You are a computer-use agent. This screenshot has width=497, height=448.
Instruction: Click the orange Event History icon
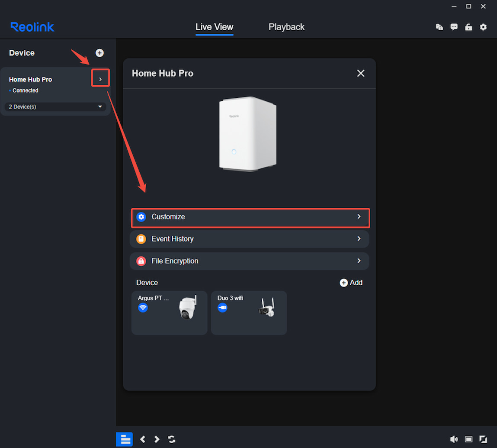[x=141, y=239]
